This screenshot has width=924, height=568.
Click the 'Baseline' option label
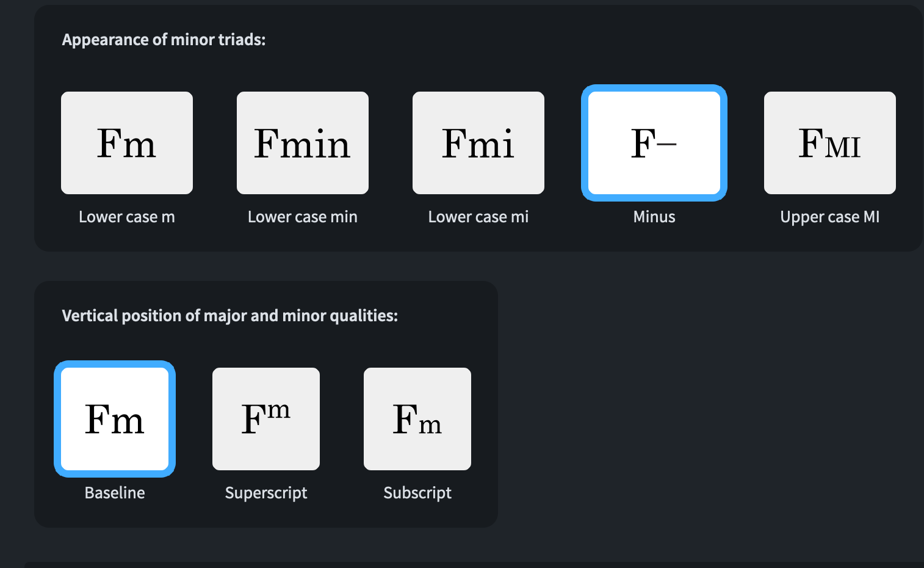pyautogui.click(x=115, y=493)
